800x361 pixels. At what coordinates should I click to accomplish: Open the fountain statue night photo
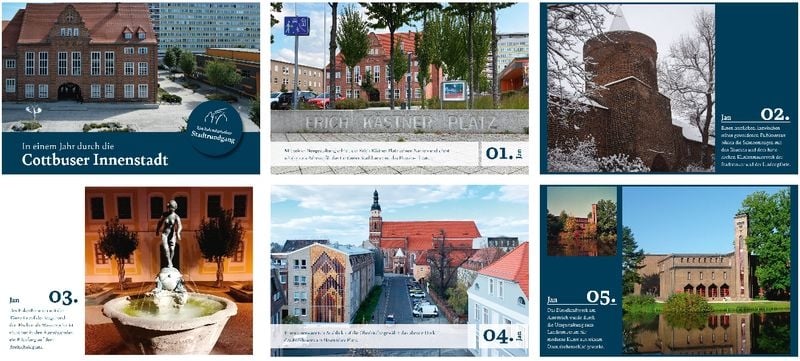click(169, 270)
